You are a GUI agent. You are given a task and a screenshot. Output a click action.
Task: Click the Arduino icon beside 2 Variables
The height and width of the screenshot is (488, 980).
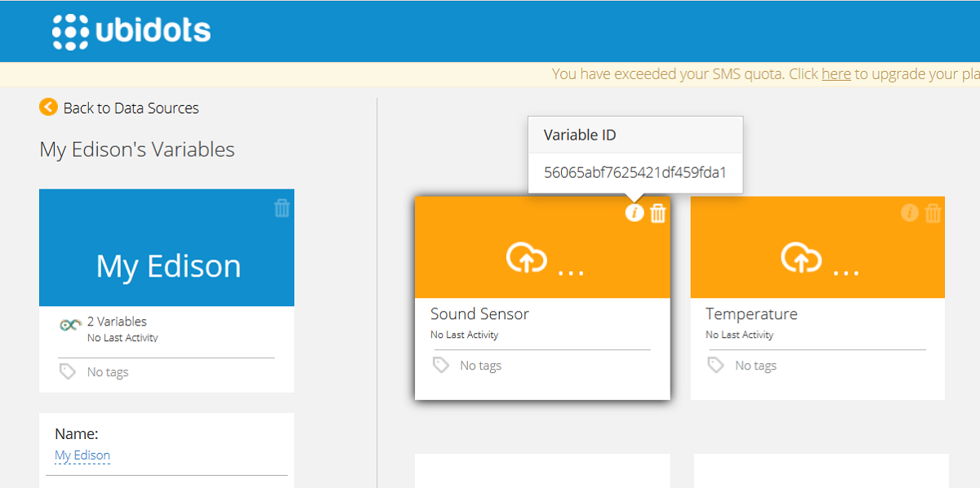pos(70,325)
